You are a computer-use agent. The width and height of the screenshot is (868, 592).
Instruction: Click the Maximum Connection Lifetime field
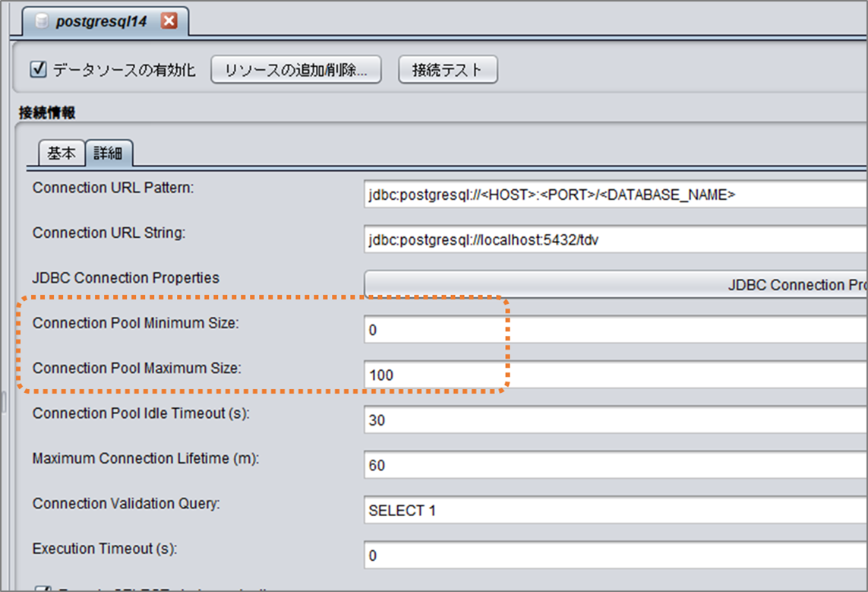616,465
